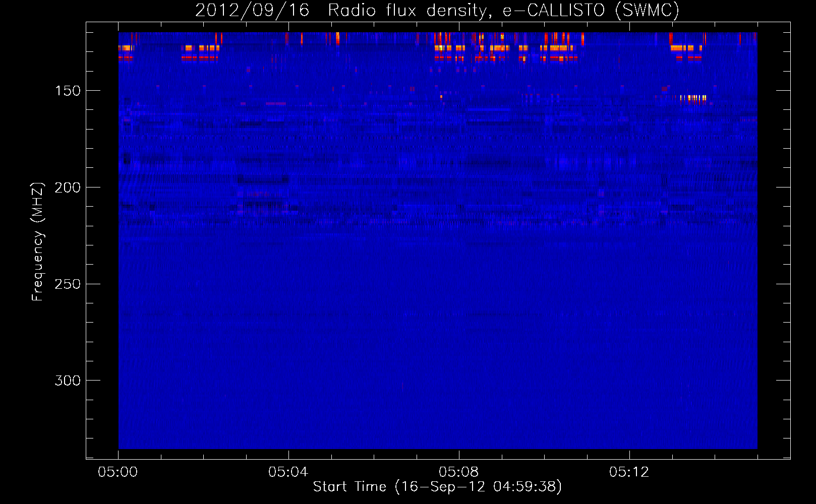
Task: Click the 250 frequency tick label
Action: [68, 284]
